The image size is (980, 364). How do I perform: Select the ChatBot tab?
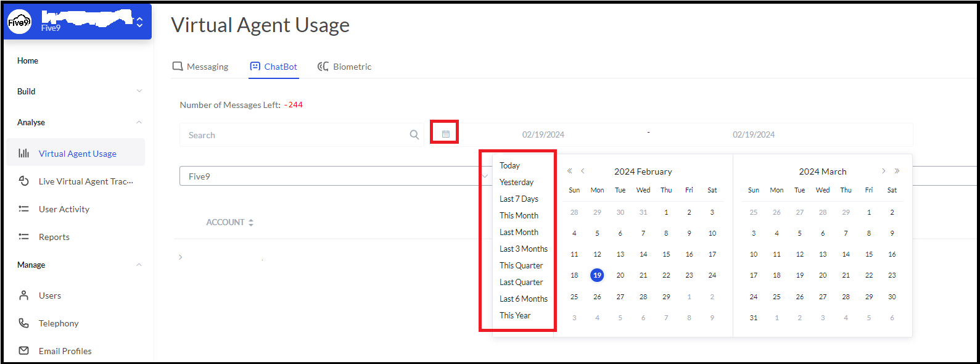[274, 67]
